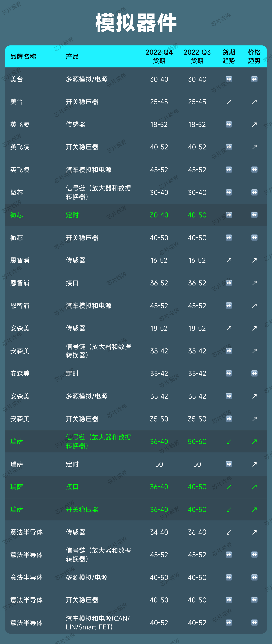
Task: Click 价格趋势 up arrow for 安森美 信号链 row
Action: tap(254, 351)
